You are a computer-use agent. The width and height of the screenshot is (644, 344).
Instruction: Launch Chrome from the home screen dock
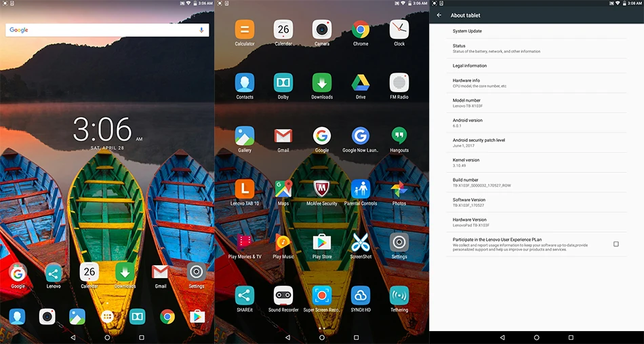[x=167, y=316]
